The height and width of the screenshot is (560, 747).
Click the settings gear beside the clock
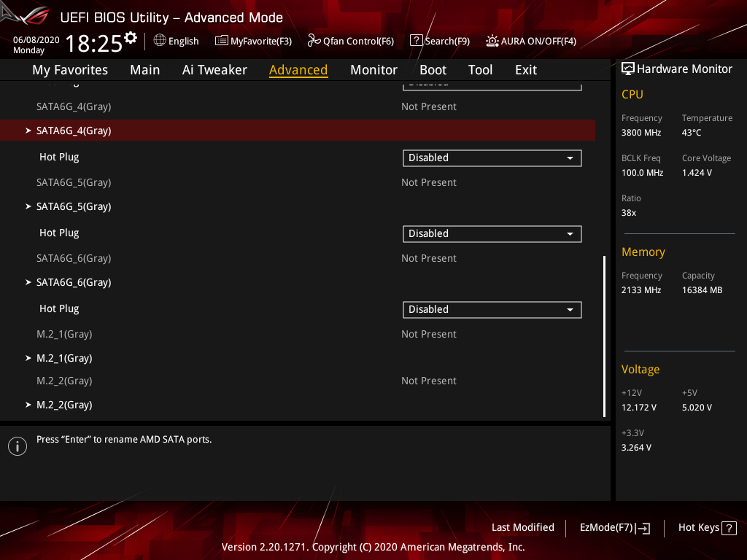(x=130, y=38)
